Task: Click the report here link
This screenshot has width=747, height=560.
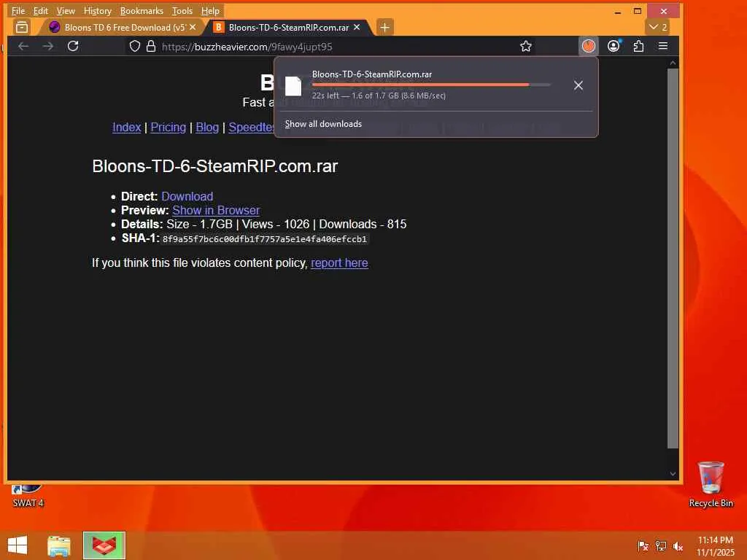Action: 339,262
